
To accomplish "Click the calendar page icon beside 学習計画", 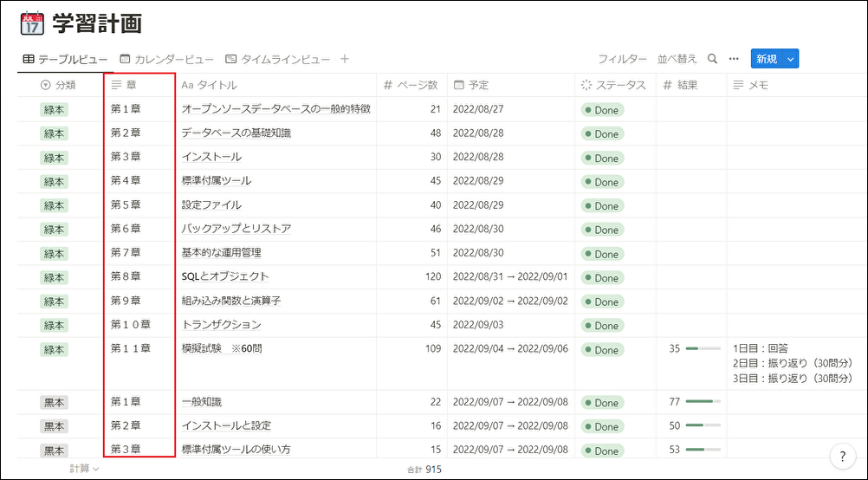I will pyautogui.click(x=32, y=23).
